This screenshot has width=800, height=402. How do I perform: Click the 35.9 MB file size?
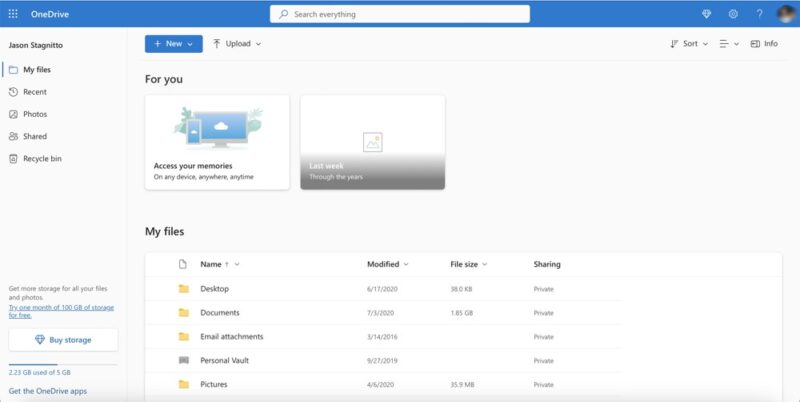[x=462, y=385]
